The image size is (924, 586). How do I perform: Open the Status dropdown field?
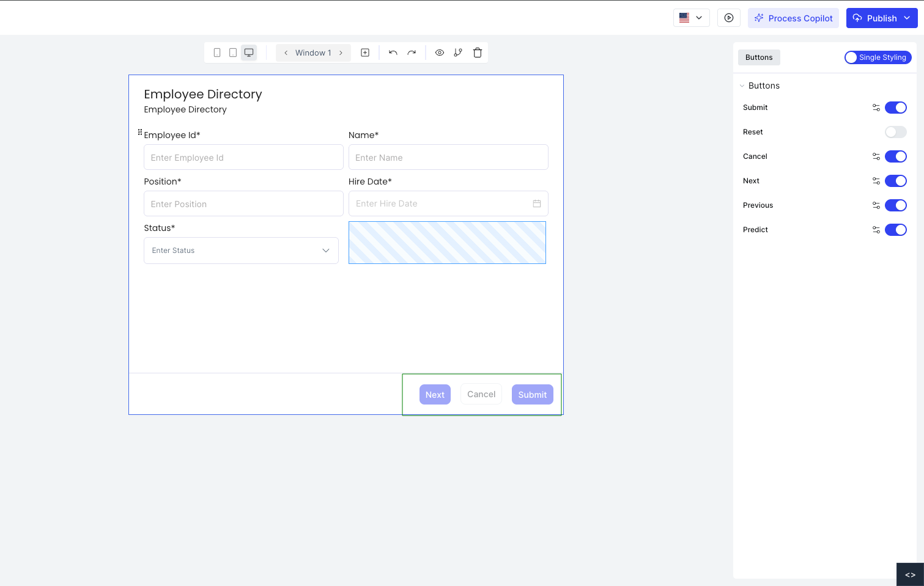coord(240,250)
